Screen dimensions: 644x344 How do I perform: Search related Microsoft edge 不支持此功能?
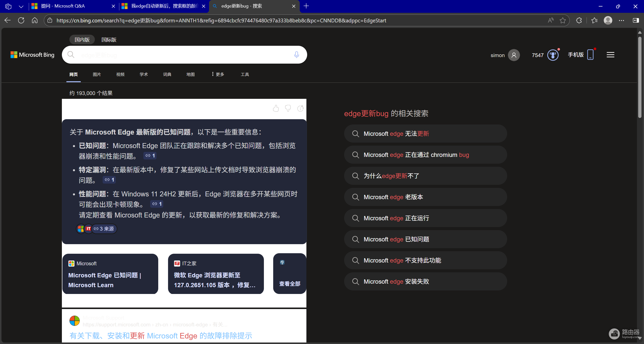point(425,261)
